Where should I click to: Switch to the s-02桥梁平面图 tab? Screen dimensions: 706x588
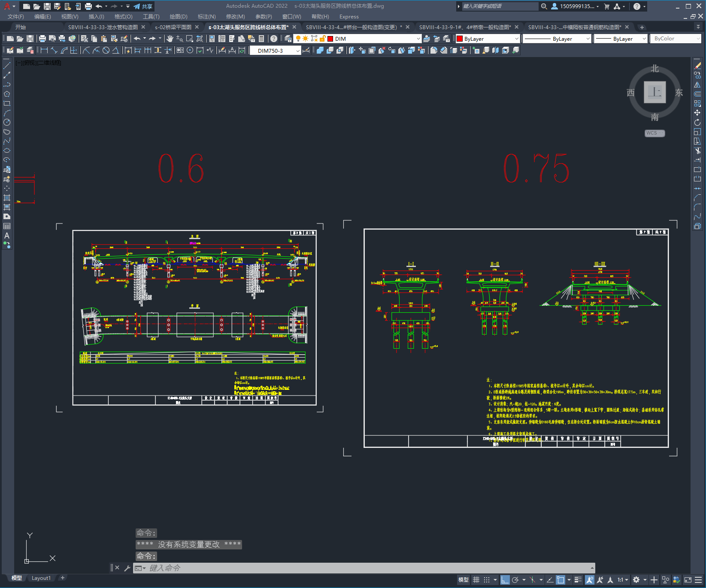(173, 27)
